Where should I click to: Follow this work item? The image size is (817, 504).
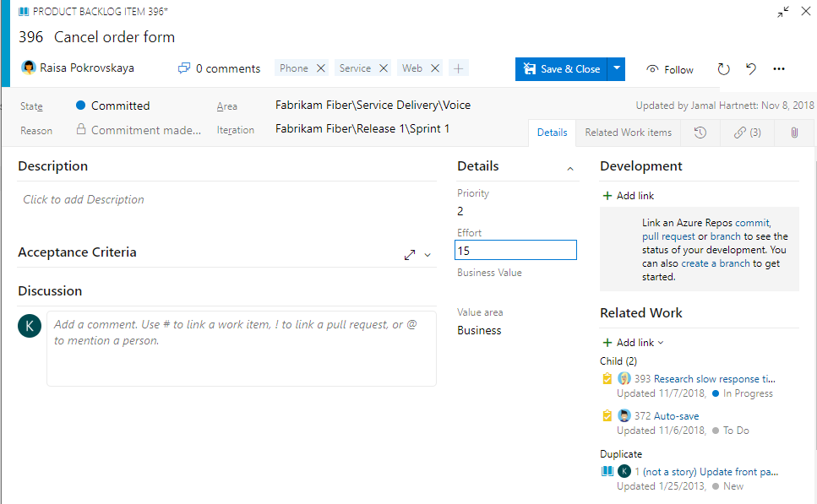(669, 69)
